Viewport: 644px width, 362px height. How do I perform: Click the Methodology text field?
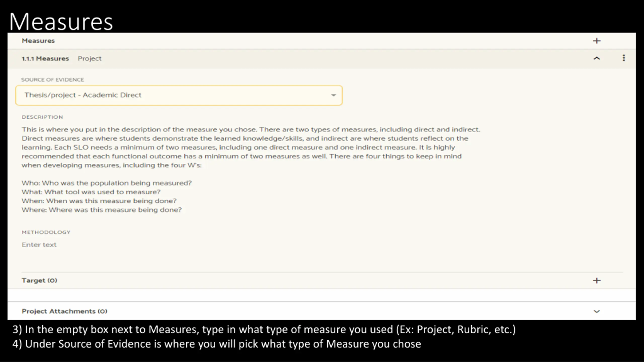(39, 245)
